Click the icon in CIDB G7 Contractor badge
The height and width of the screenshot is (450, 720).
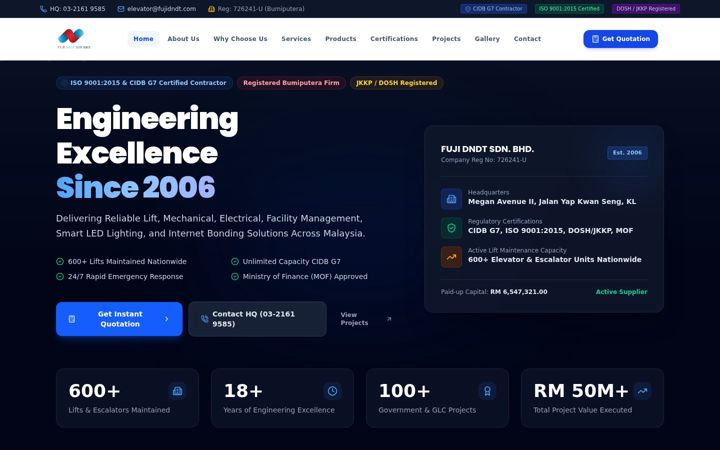(468, 9)
